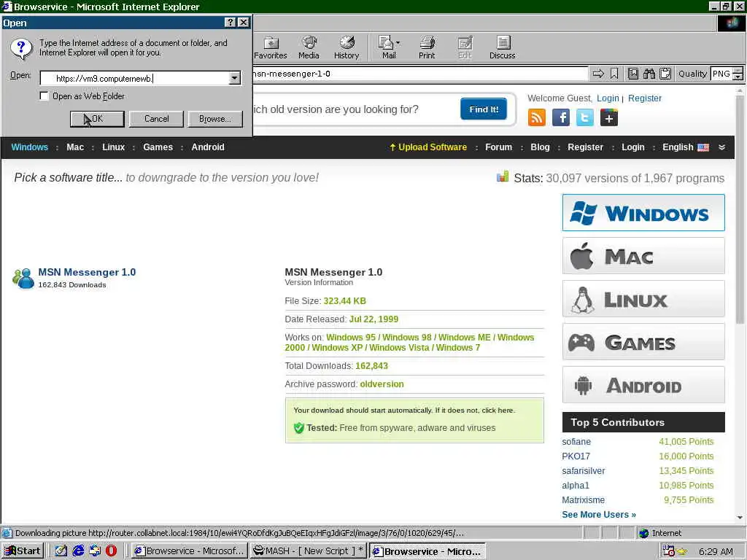The width and height of the screenshot is (747, 560).
Task: Click the large Mac platform banner
Action: (x=643, y=256)
